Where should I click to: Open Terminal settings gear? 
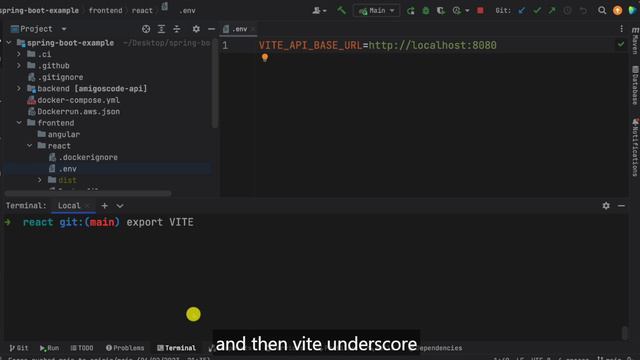point(606,206)
